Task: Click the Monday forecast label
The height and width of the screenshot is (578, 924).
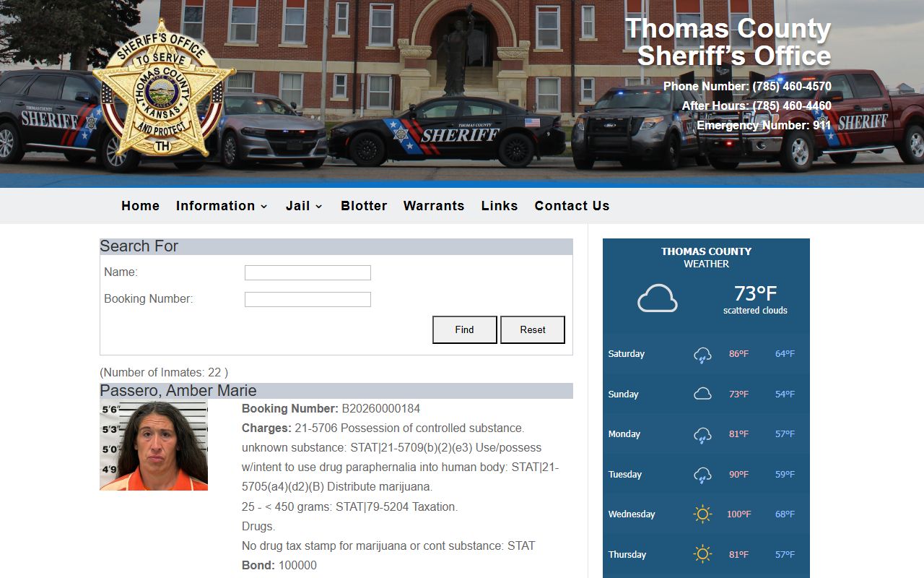Action: coord(624,434)
